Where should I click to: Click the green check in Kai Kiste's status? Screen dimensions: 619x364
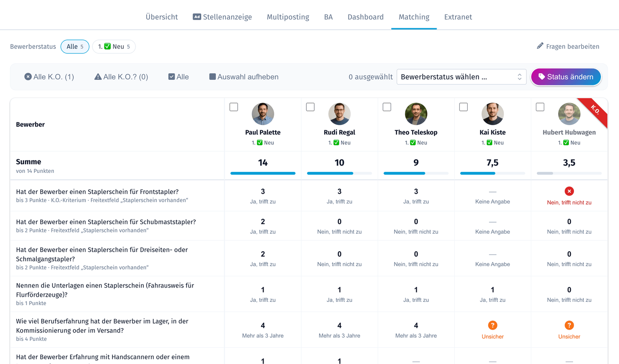point(490,143)
